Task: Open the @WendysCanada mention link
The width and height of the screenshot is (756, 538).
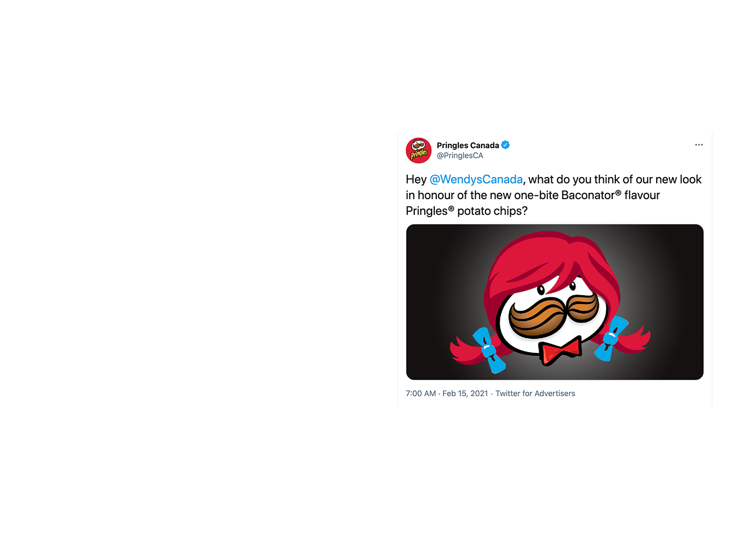Action: click(x=476, y=180)
